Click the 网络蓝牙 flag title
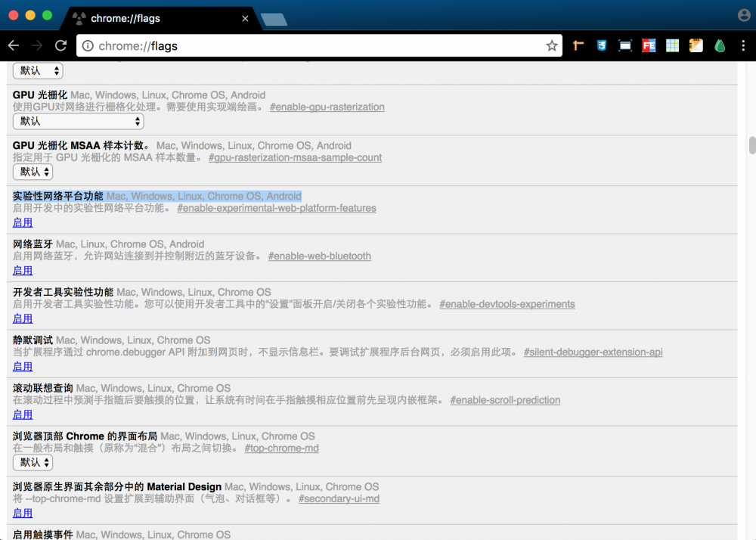The width and height of the screenshot is (756, 540). click(x=33, y=244)
